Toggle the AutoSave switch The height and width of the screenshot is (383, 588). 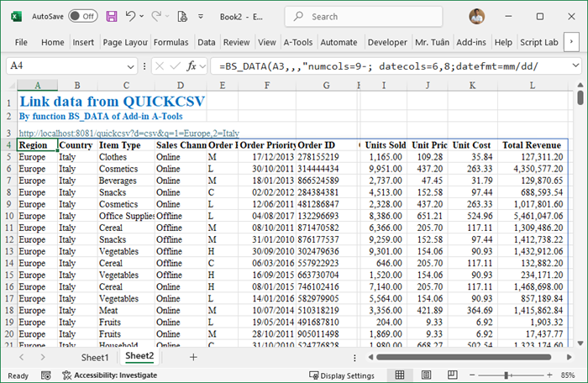pos(83,16)
